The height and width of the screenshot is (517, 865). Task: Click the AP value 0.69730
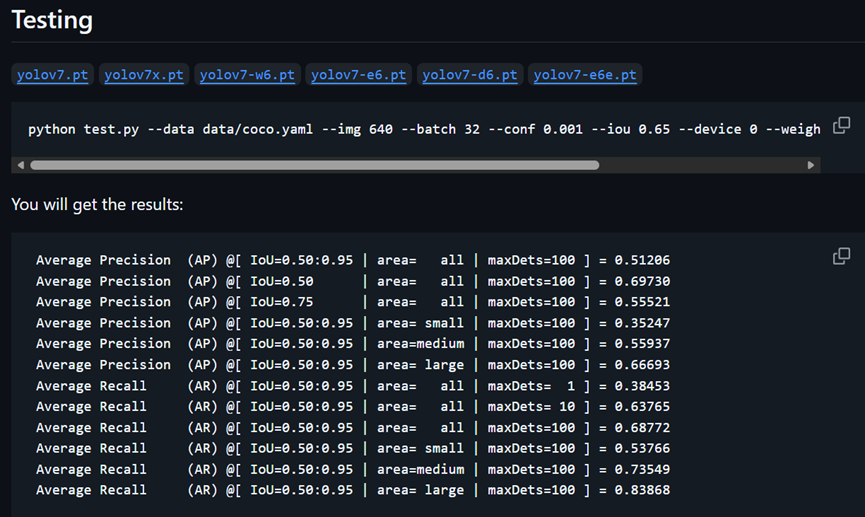[x=642, y=281]
